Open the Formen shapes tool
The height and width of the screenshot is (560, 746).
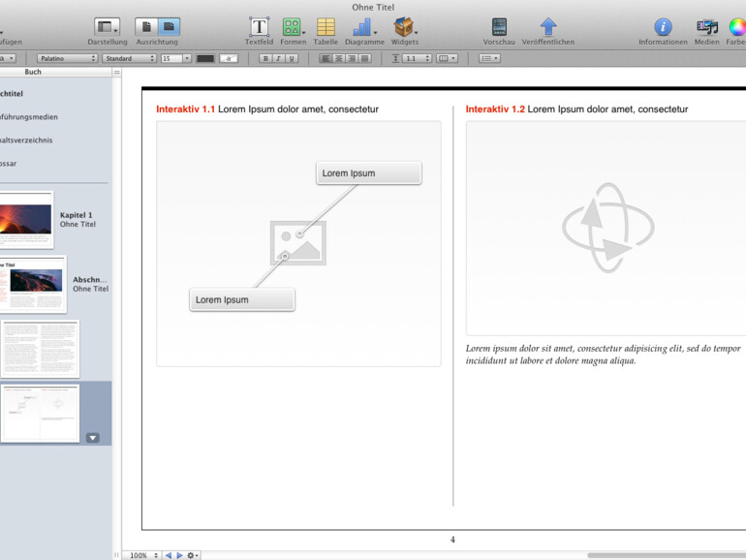pyautogui.click(x=292, y=27)
